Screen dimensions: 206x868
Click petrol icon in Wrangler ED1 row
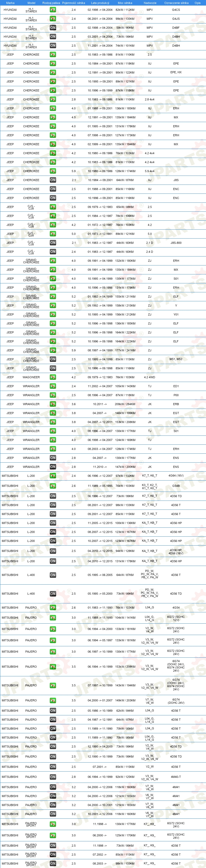[53, 386]
